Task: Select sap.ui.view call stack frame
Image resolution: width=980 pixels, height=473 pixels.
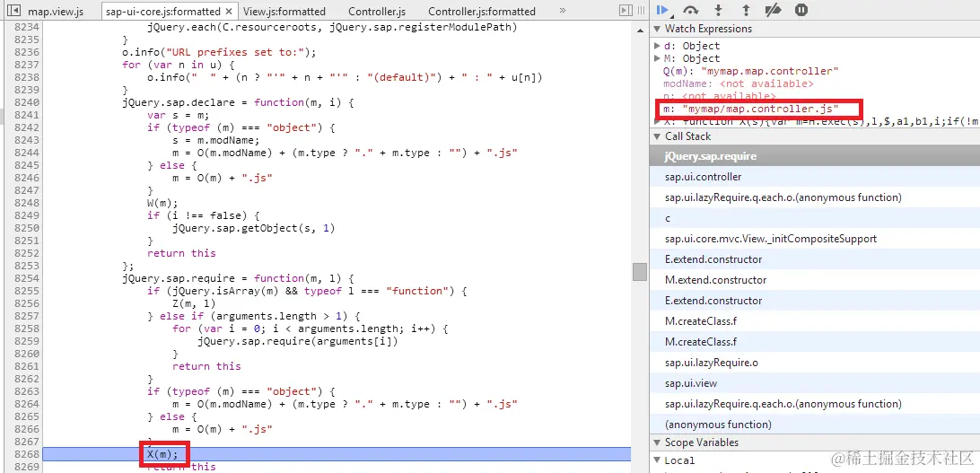Action: click(815, 383)
